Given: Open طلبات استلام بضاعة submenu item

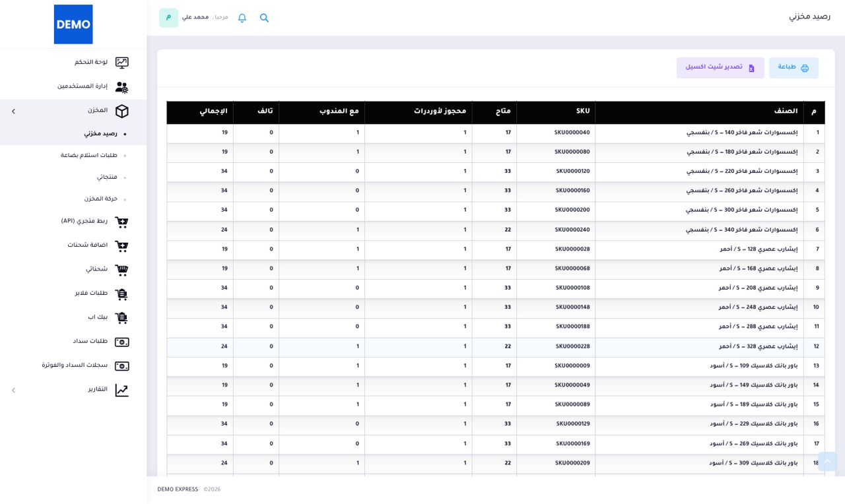Looking at the screenshot, I should tap(89, 156).
